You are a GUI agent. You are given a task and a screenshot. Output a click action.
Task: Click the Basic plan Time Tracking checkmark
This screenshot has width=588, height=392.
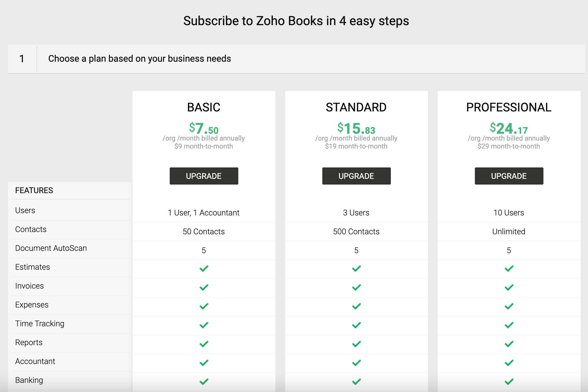(204, 325)
